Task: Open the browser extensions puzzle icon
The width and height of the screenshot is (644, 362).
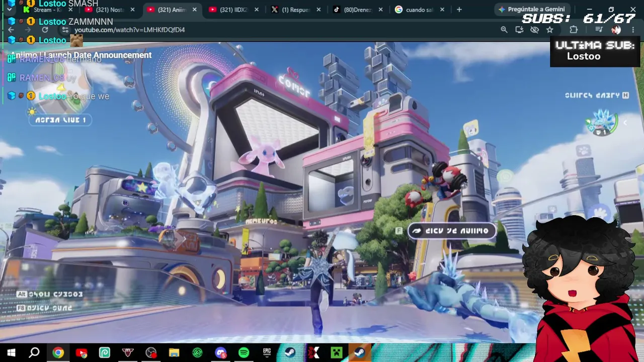Action: click(x=574, y=30)
